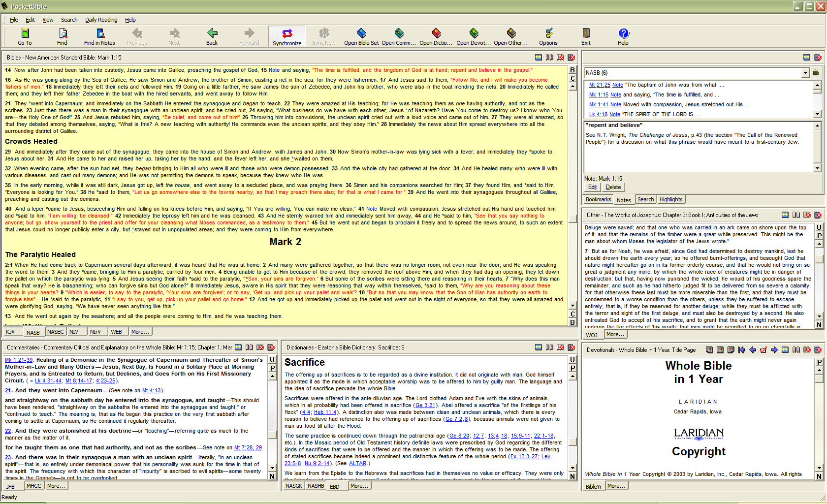The width and height of the screenshot is (827, 504).
Task: Click open-book icon in Bibles pane header
Action: [549, 58]
